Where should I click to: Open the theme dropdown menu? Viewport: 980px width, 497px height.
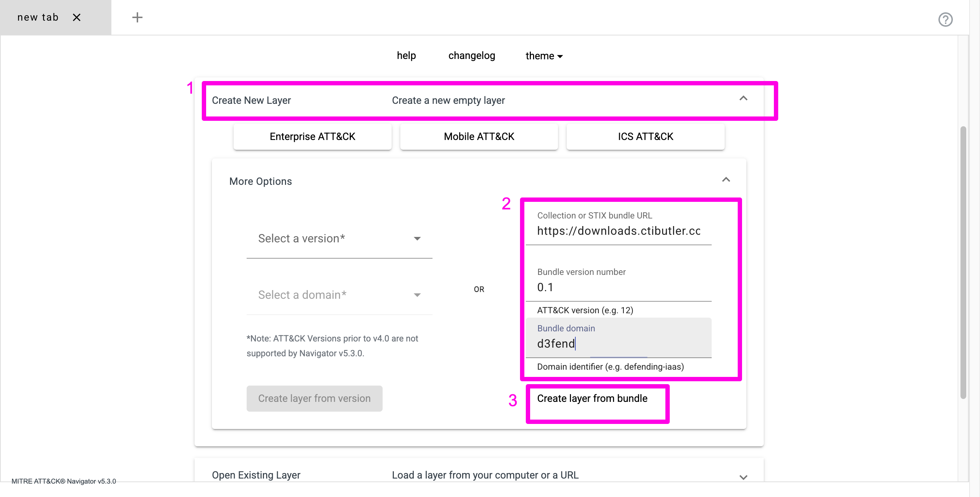[544, 56]
